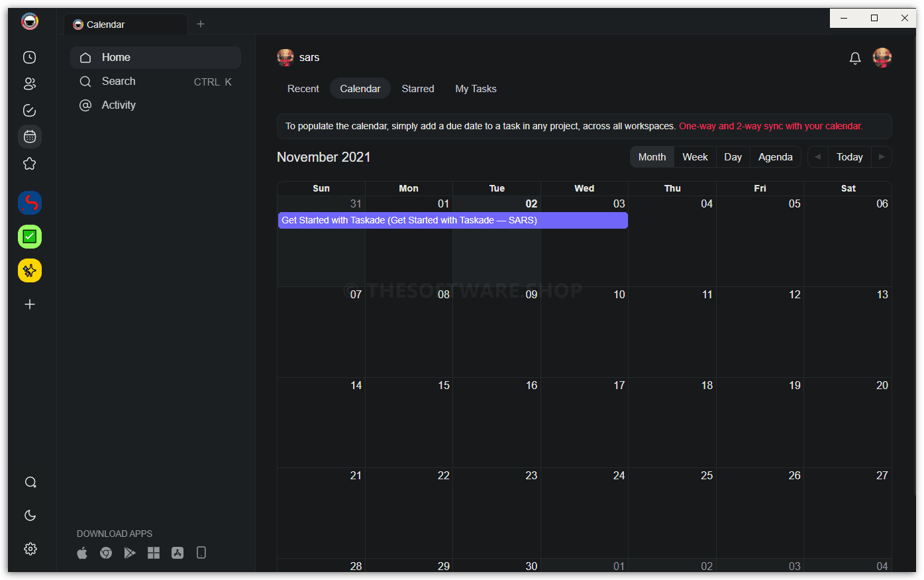The width and height of the screenshot is (924, 580).
Task: Click the Taskade logo at top left
Action: tap(30, 22)
